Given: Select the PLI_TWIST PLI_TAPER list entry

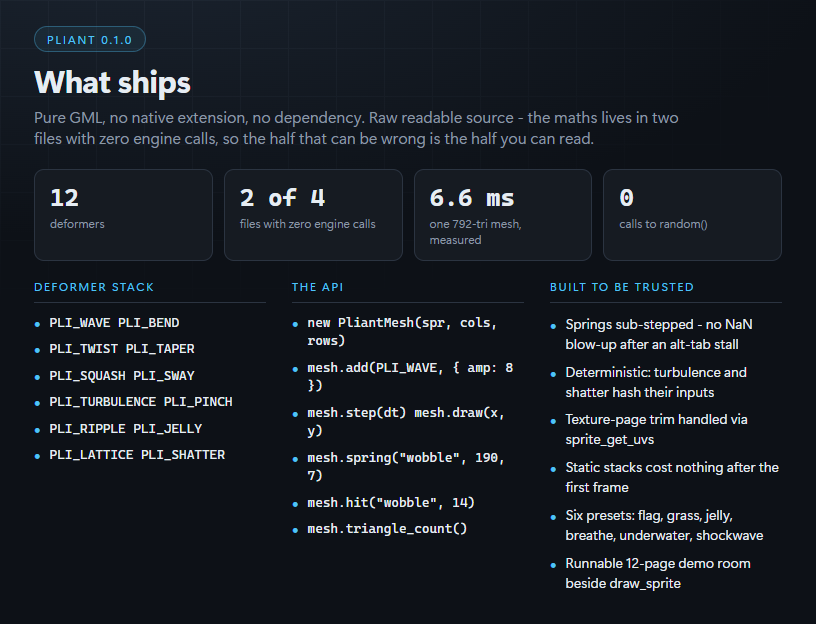Looking at the screenshot, I should coord(122,349).
